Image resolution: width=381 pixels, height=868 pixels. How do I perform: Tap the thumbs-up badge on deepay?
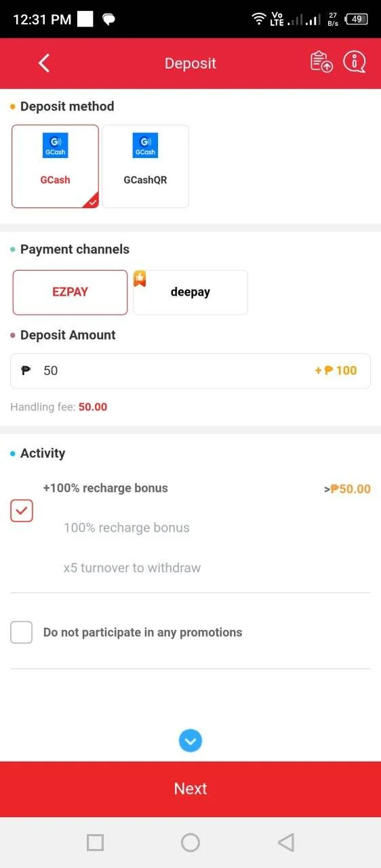tap(140, 278)
